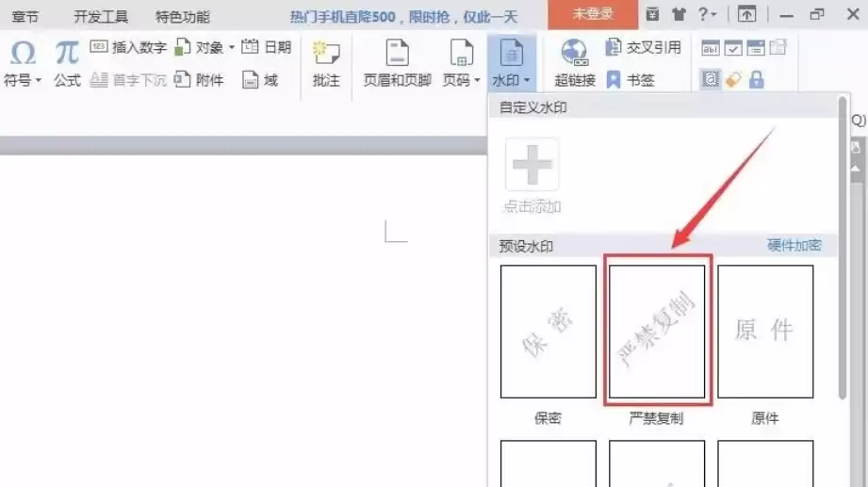This screenshot has height=487, width=868.
Task: Click the checkbox form control icon
Action: pyautogui.click(x=733, y=48)
